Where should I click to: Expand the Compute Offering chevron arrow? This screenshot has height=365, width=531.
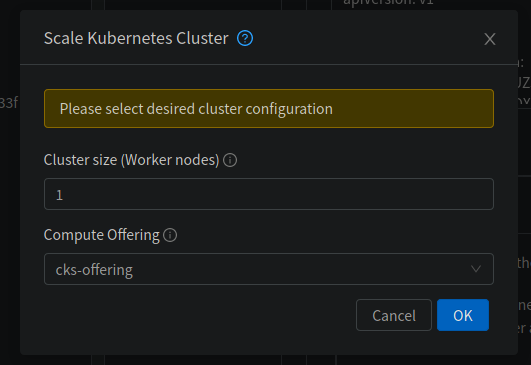pos(476,269)
